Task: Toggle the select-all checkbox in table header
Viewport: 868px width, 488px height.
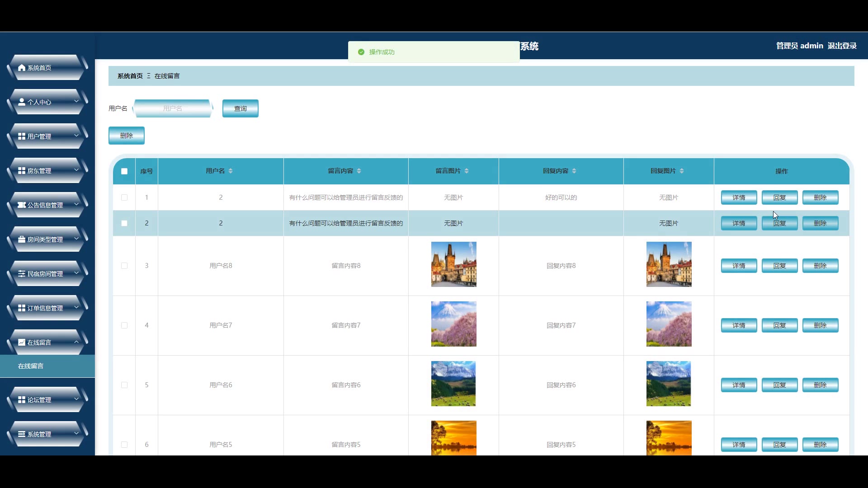Action: (124, 171)
